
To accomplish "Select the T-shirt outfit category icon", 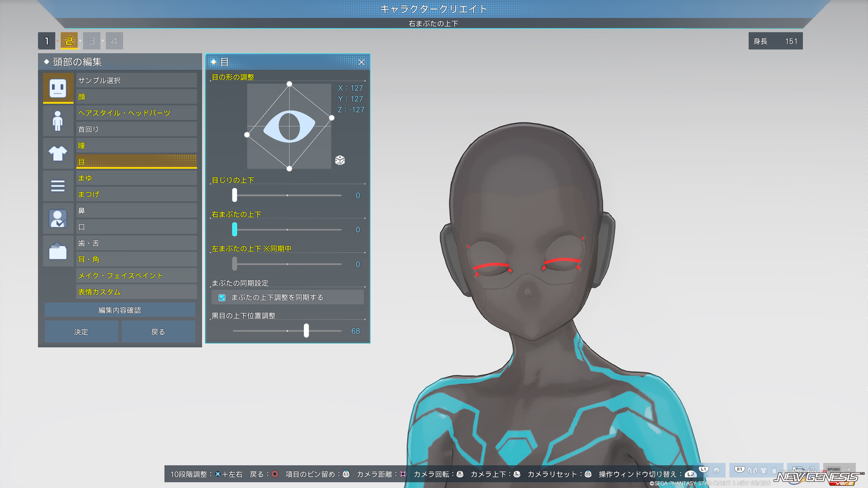I will (58, 154).
